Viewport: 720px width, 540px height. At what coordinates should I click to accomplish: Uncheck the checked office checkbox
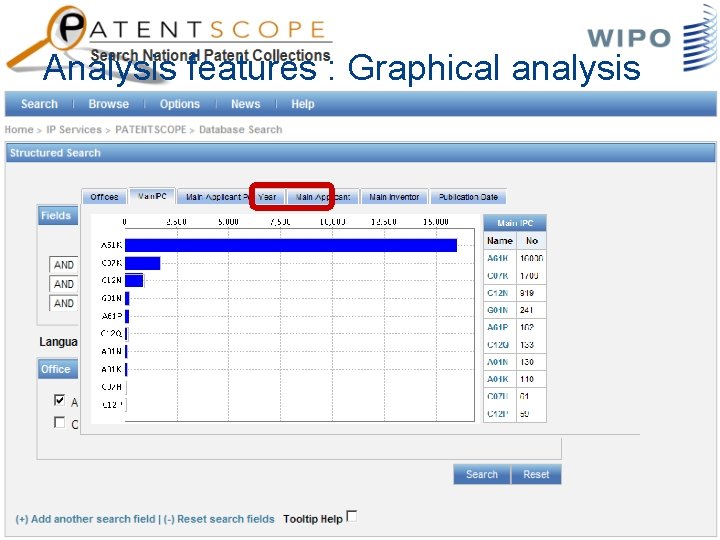(59, 400)
